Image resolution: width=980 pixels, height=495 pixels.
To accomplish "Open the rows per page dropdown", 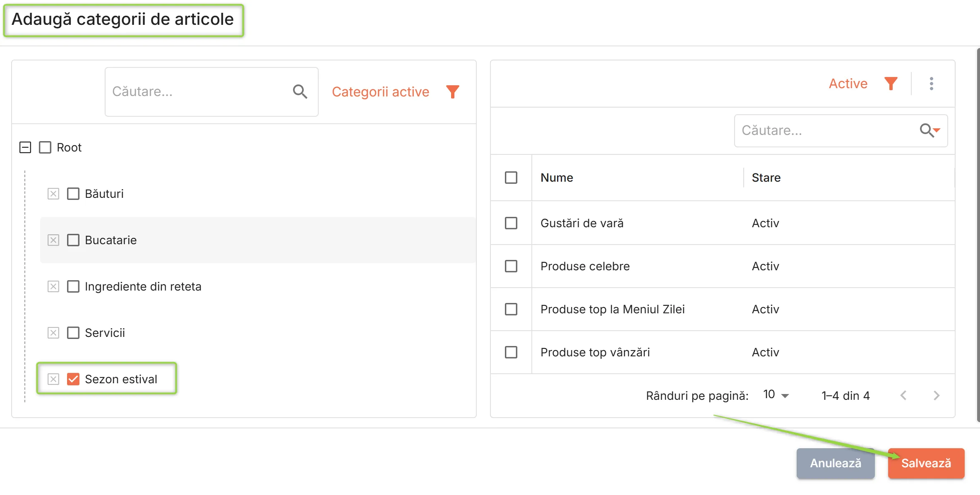I will pos(776,395).
